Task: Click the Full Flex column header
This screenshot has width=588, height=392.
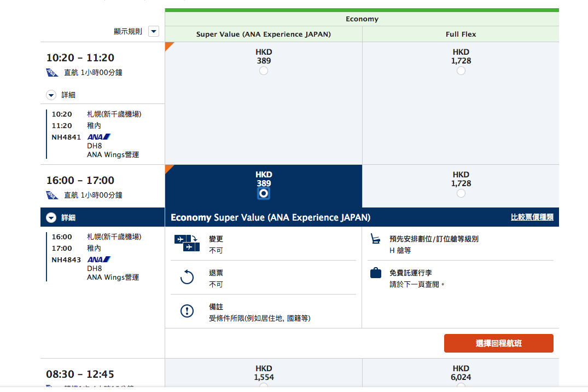Action: coord(461,34)
